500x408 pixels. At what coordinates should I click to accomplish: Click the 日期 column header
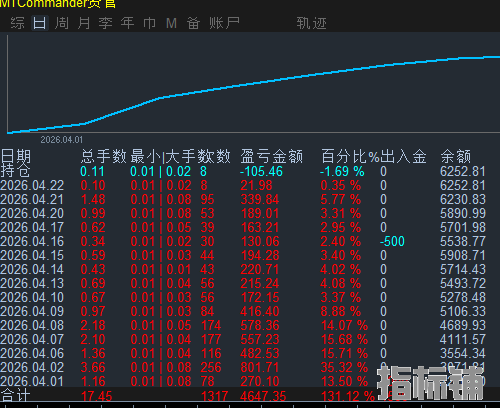coord(16,157)
